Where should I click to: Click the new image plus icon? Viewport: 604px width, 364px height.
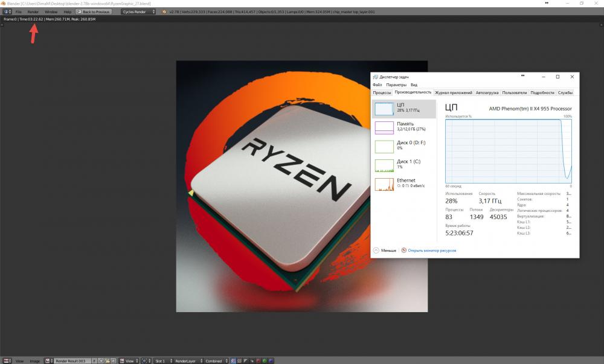[101, 361]
